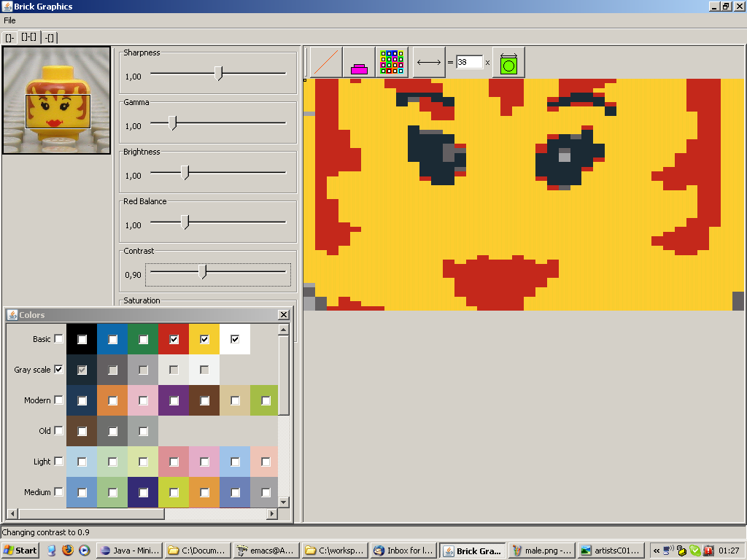Enable the Modern color group checkbox
Screen dimensions: 747x560
(x=58, y=400)
